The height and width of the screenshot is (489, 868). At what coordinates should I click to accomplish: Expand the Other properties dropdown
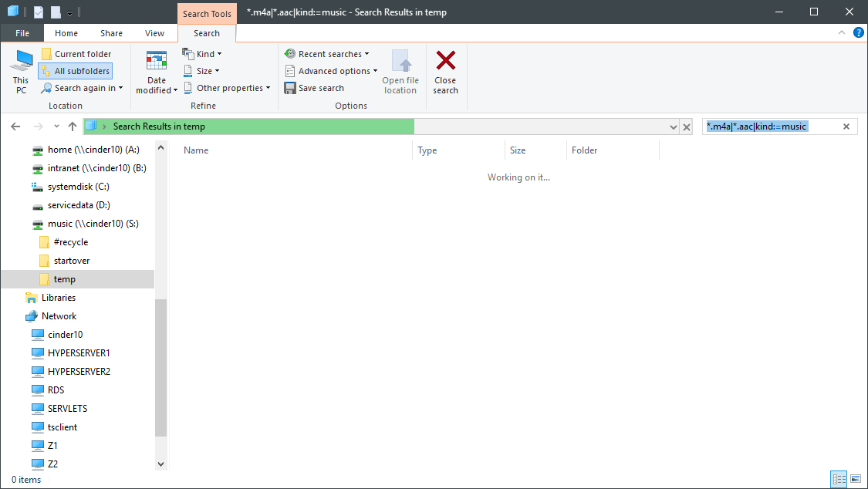click(227, 87)
